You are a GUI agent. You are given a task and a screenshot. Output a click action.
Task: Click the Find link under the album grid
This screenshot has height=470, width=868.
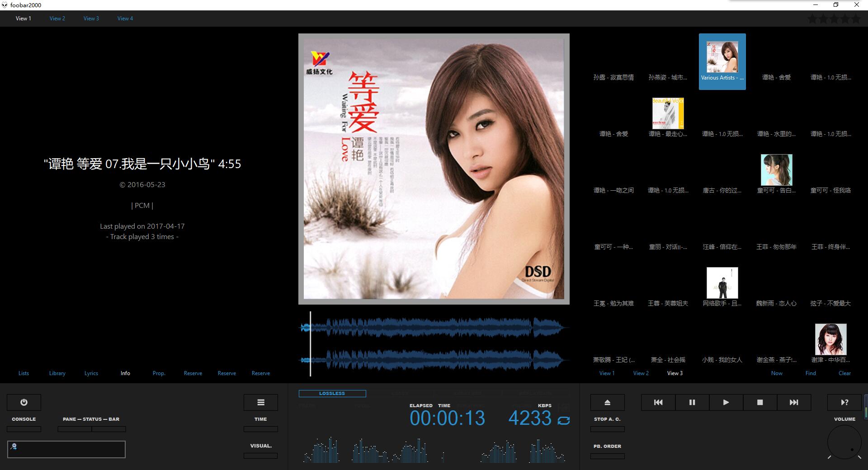coord(811,373)
